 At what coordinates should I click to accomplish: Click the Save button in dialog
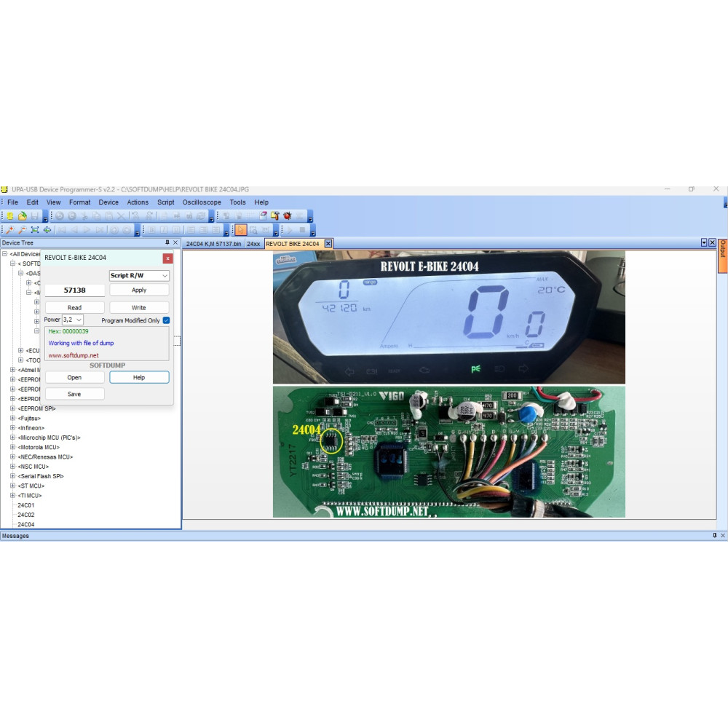pyautogui.click(x=74, y=394)
